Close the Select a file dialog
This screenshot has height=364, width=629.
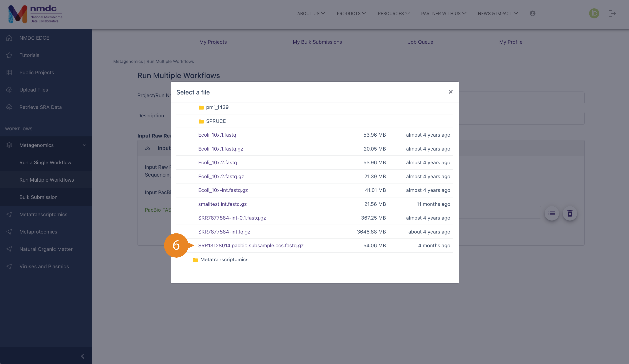click(x=450, y=92)
